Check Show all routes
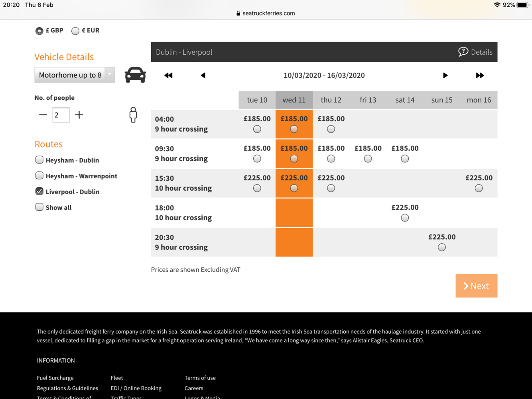The width and height of the screenshot is (532, 399). 39,207
